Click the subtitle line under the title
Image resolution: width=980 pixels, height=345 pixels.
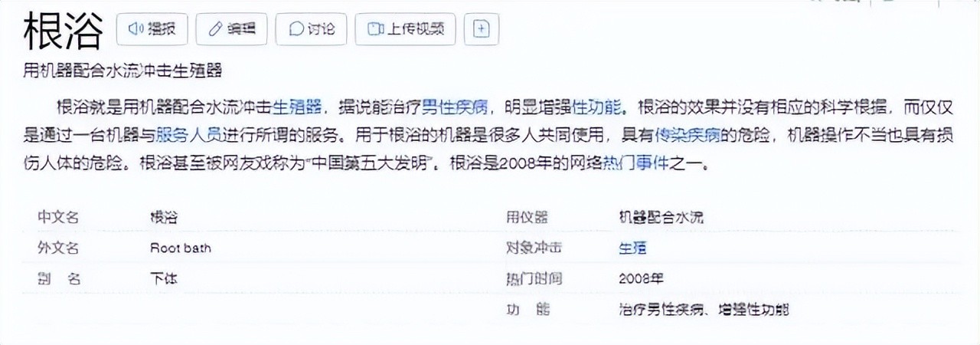click(122, 71)
